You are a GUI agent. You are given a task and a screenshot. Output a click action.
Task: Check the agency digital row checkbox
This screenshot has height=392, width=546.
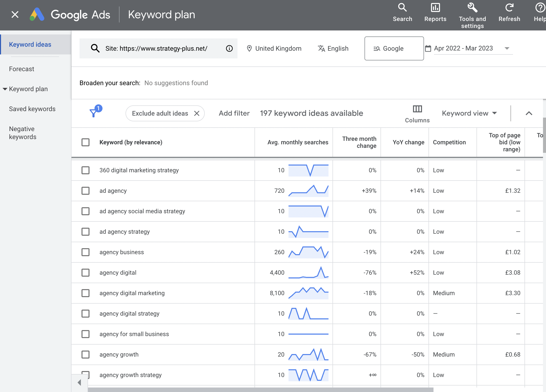click(85, 273)
